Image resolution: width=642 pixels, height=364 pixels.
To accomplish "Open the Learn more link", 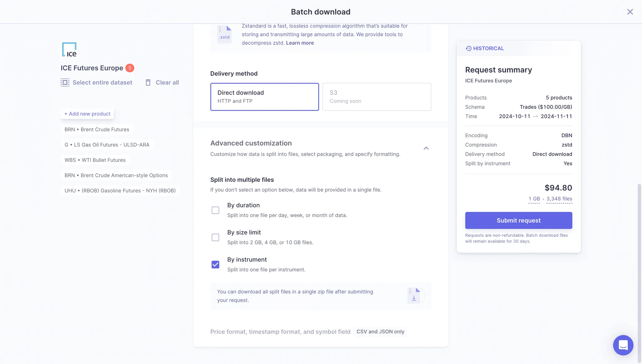I will pyautogui.click(x=300, y=43).
